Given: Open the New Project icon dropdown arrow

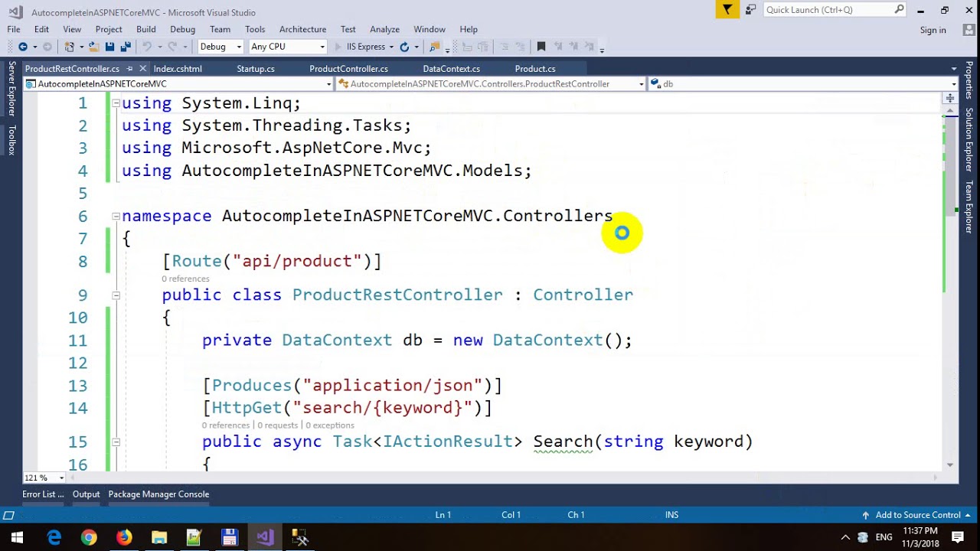Looking at the screenshot, I should [x=80, y=47].
